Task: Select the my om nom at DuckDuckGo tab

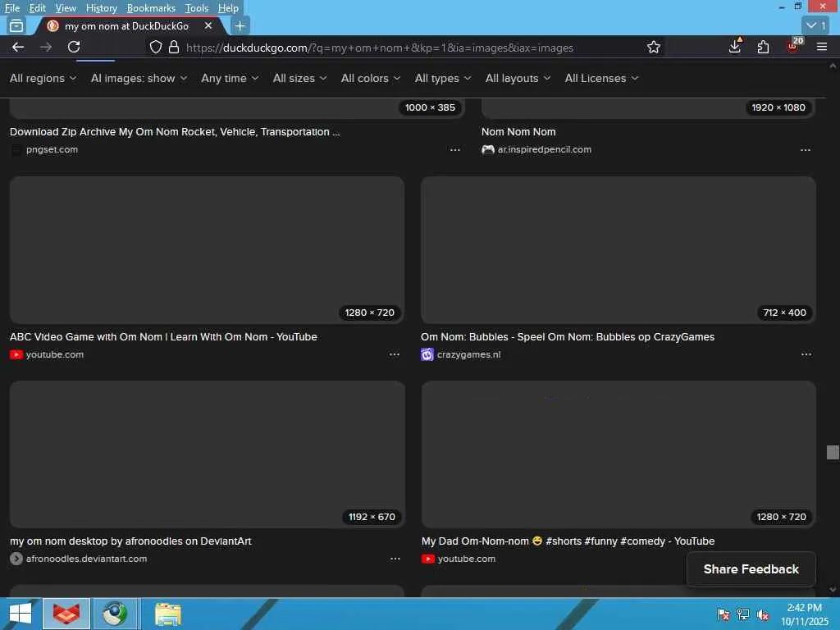Action: (x=126, y=25)
